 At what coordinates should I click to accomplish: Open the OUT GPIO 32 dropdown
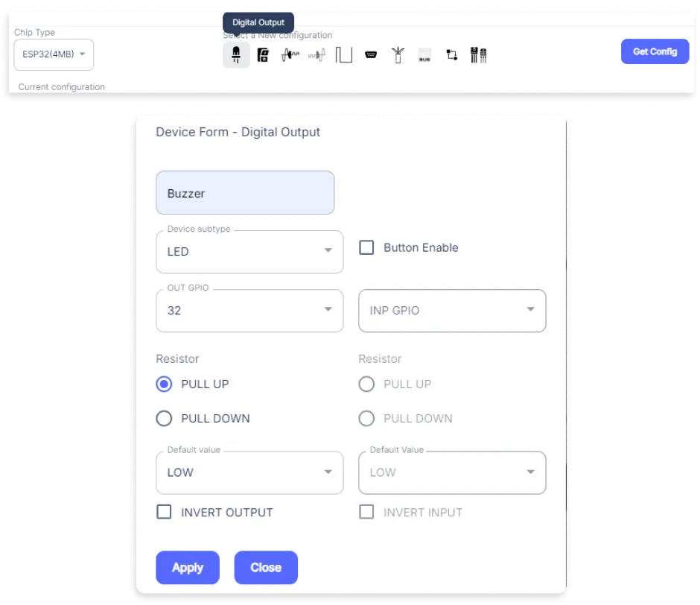(x=249, y=311)
